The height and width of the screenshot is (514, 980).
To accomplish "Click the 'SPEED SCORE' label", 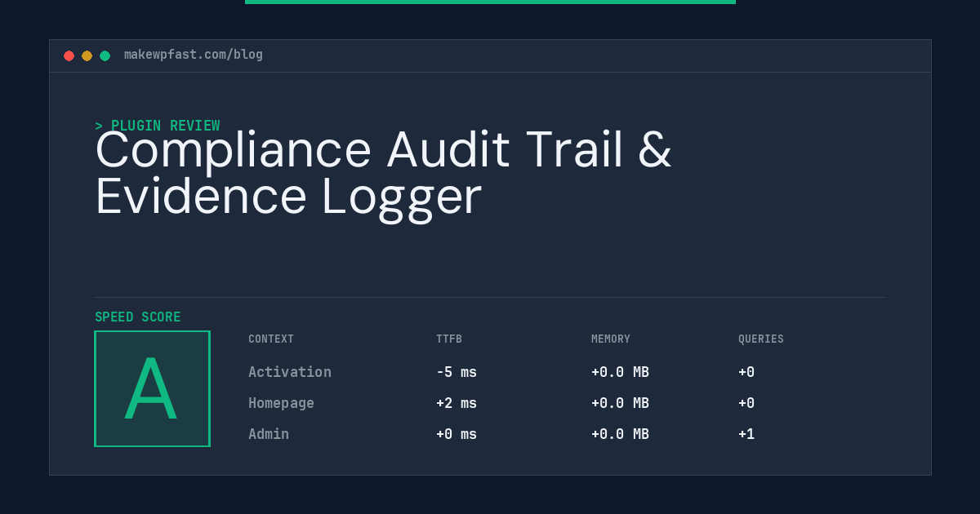I will click(138, 317).
